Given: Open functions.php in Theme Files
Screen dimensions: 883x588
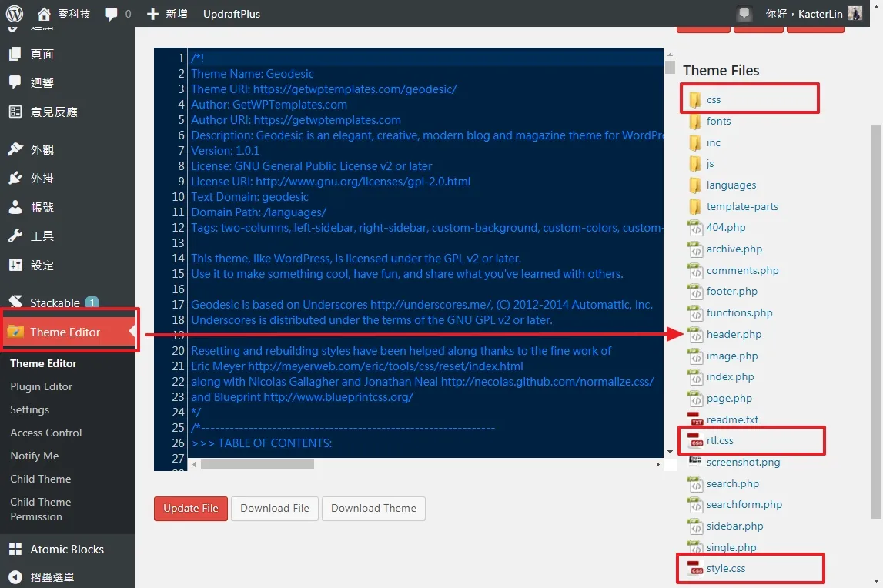Looking at the screenshot, I should (739, 313).
